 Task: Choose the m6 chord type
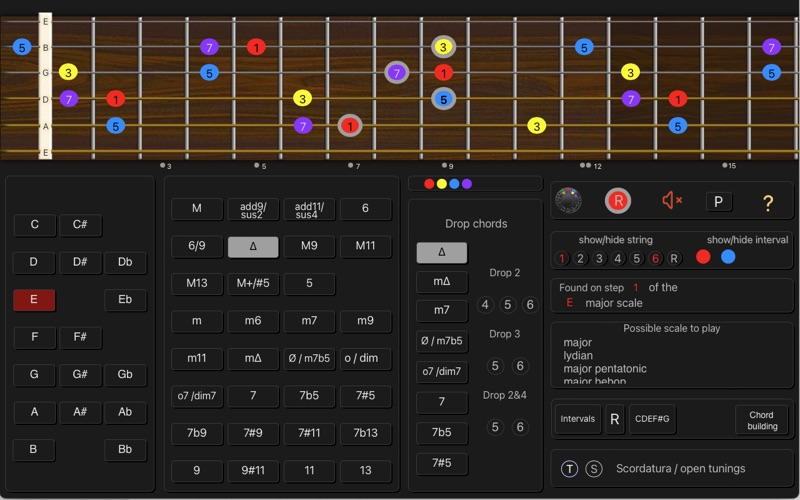click(x=253, y=321)
